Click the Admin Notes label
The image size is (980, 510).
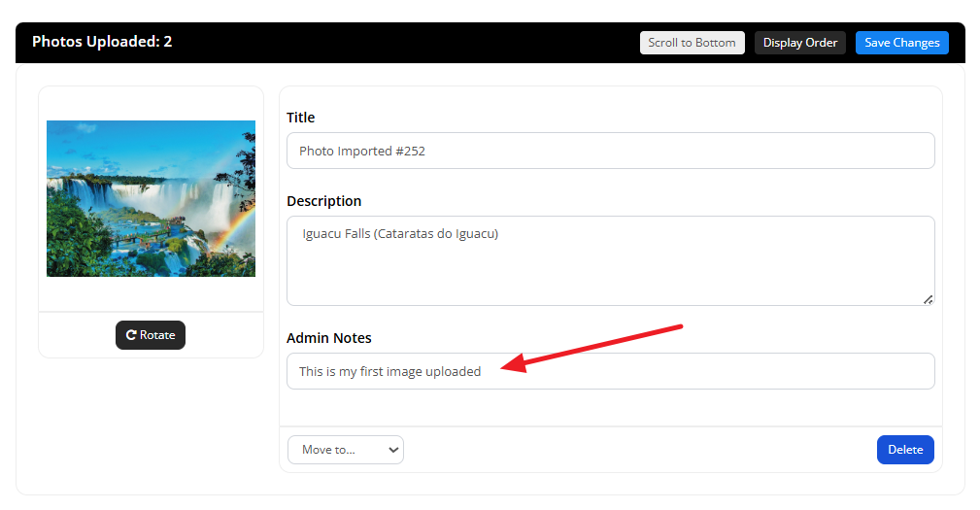[328, 338]
